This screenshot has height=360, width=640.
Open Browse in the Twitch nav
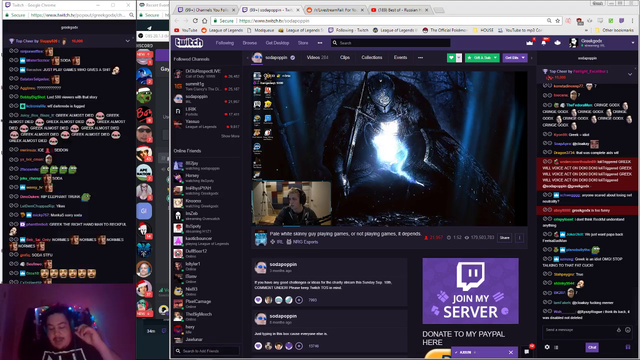click(x=250, y=43)
